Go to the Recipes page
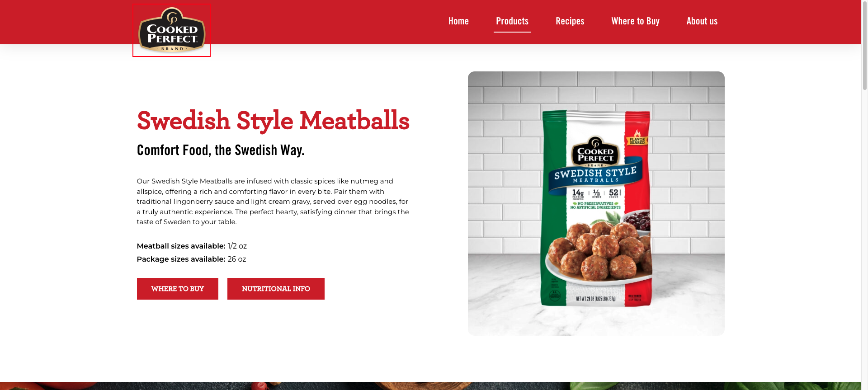This screenshot has height=390, width=868. tap(570, 21)
